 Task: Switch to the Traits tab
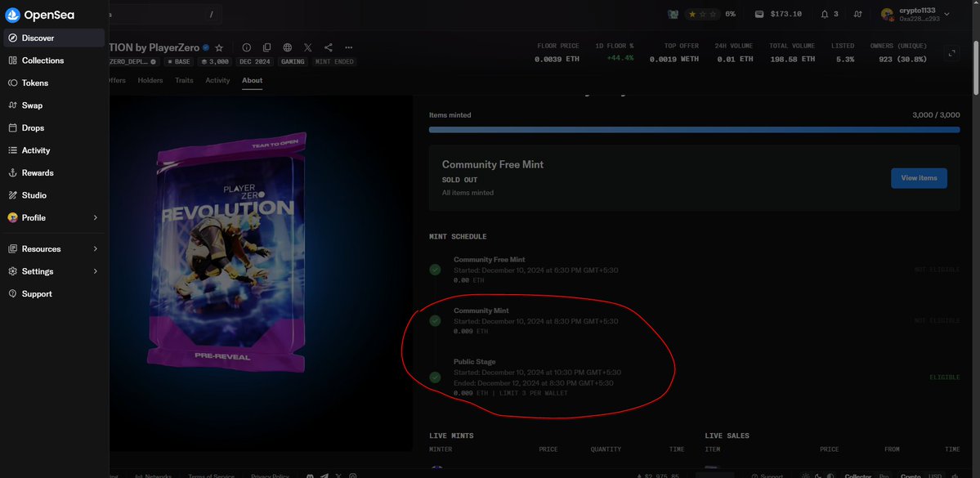tap(184, 81)
